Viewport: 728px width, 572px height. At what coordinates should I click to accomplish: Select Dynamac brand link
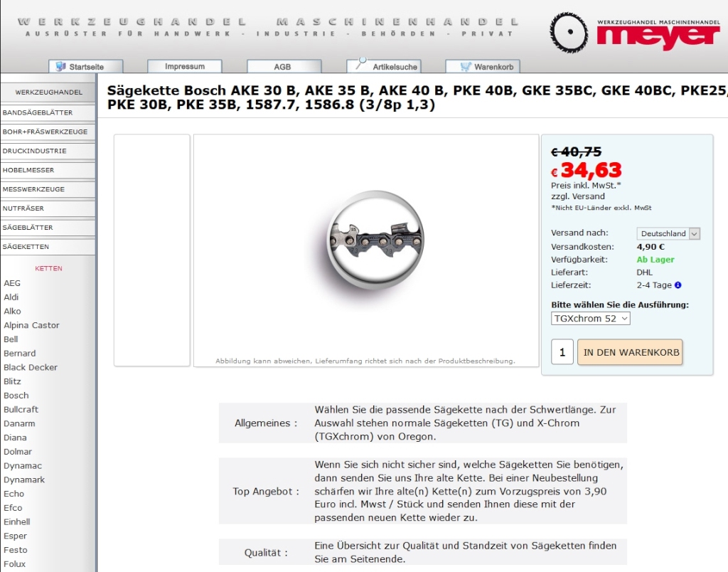tap(23, 465)
